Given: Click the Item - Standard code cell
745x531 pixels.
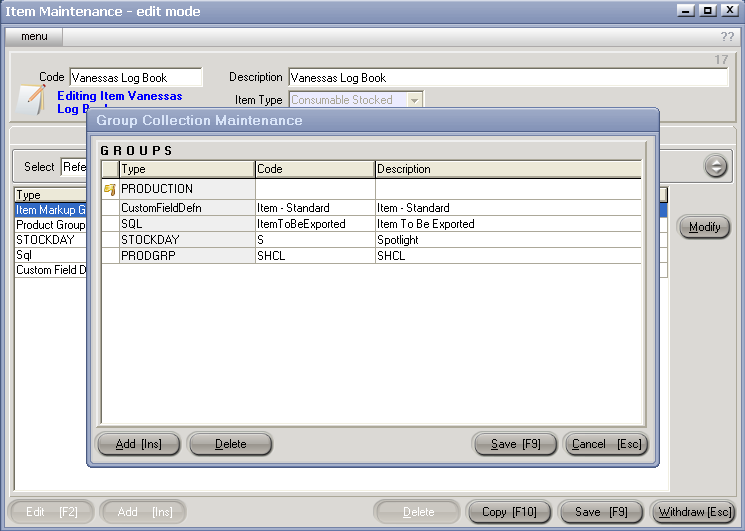Looking at the screenshot, I should 315,208.
